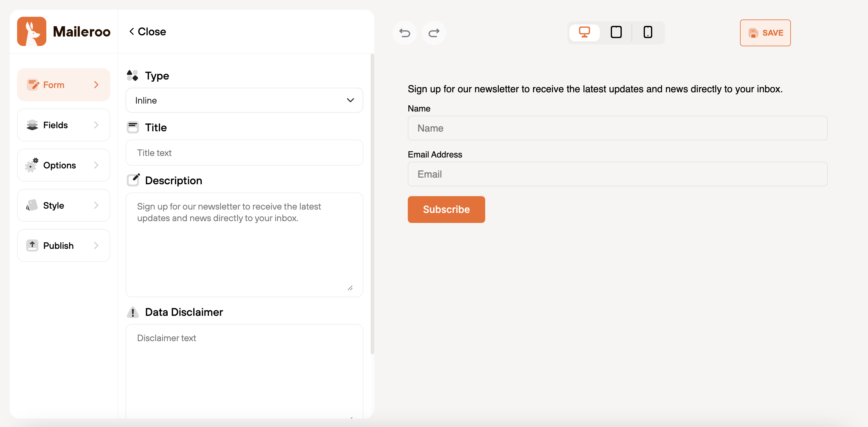Viewport: 868px width, 427px height.
Task: Click the Description pencil icon
Action: point(133,180)
